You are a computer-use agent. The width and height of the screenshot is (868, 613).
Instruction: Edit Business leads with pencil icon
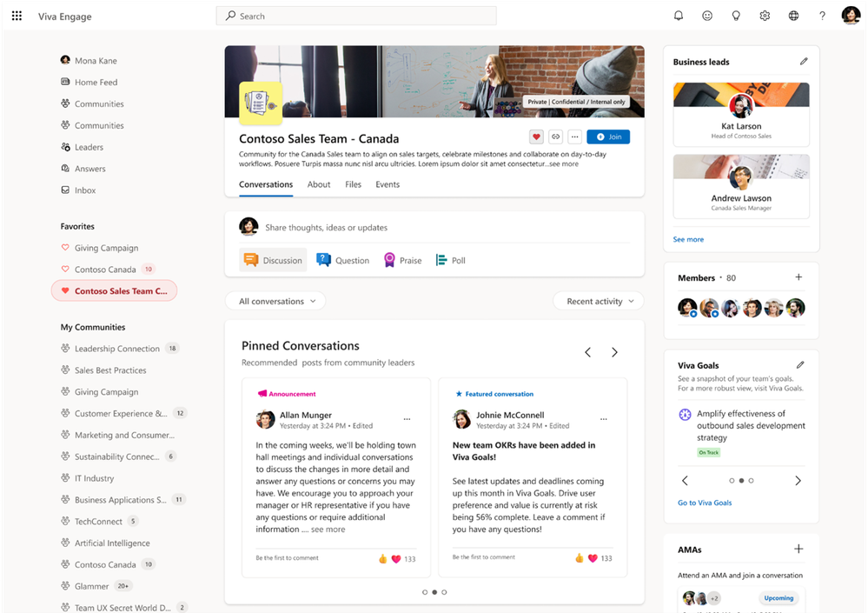[x=803, y=62]
